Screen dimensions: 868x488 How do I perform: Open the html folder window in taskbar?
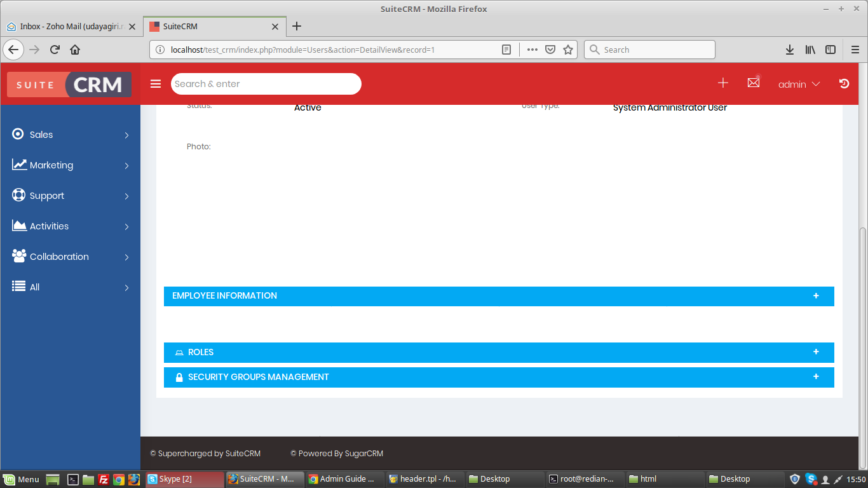665,479
